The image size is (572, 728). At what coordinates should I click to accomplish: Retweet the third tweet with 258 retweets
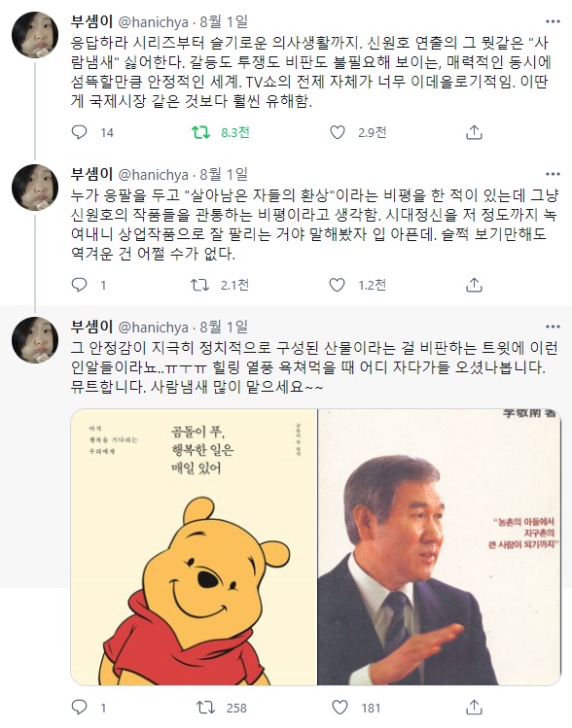coord(205,708)
